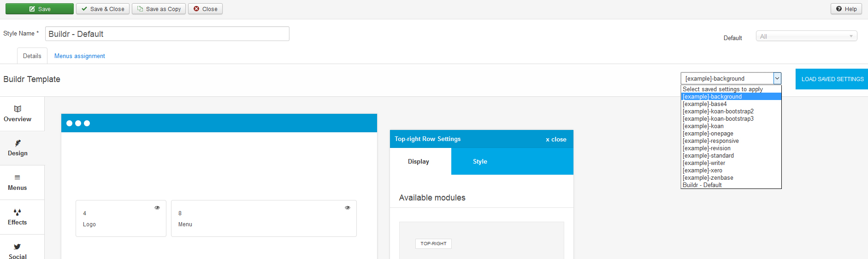
Task: Click Save as Copy button
Action: tap(159, 9)
